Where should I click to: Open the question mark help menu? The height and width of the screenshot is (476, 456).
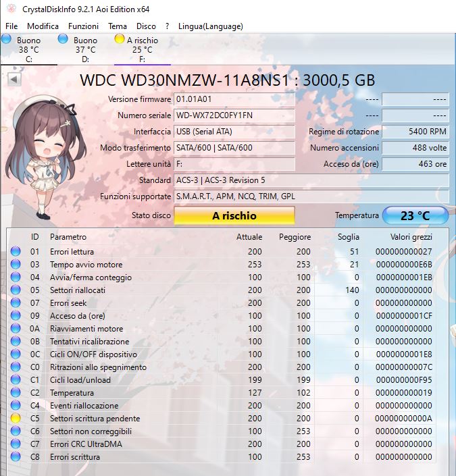tap(167, 26)
